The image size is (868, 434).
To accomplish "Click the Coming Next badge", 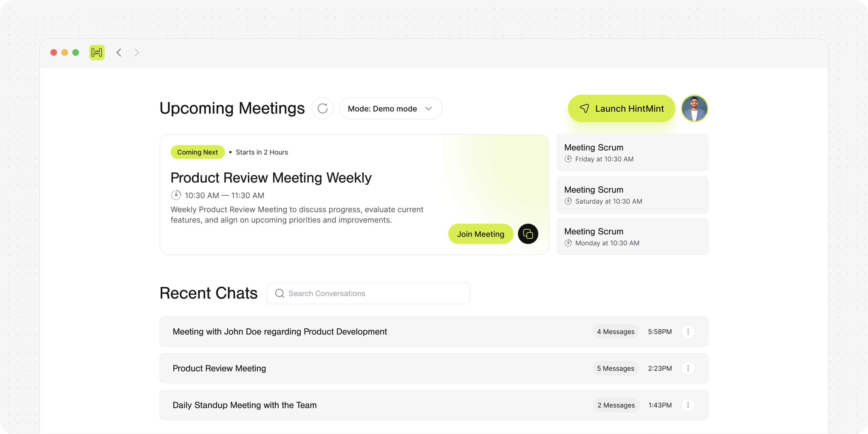I will coord(197,152).
